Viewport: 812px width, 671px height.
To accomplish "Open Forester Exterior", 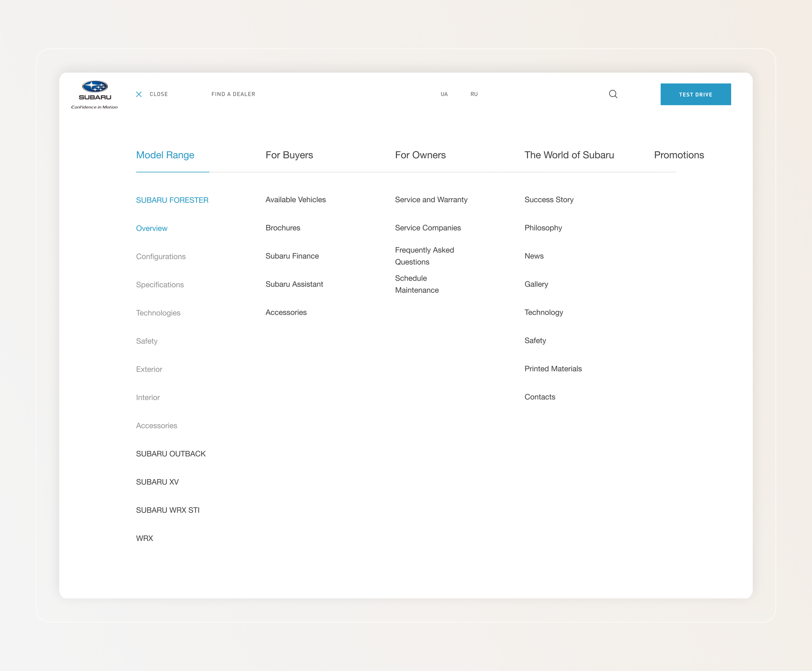I will (x=149, y=370).
